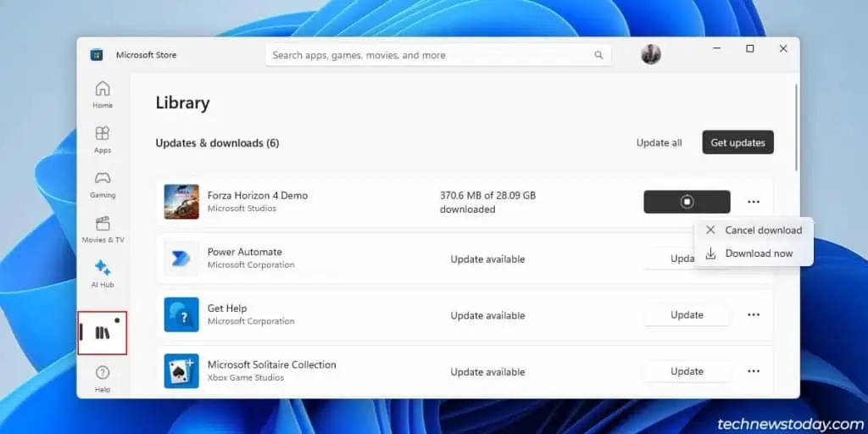
Task: Click the Get Help app icon
Action: [x=181, y=314]
